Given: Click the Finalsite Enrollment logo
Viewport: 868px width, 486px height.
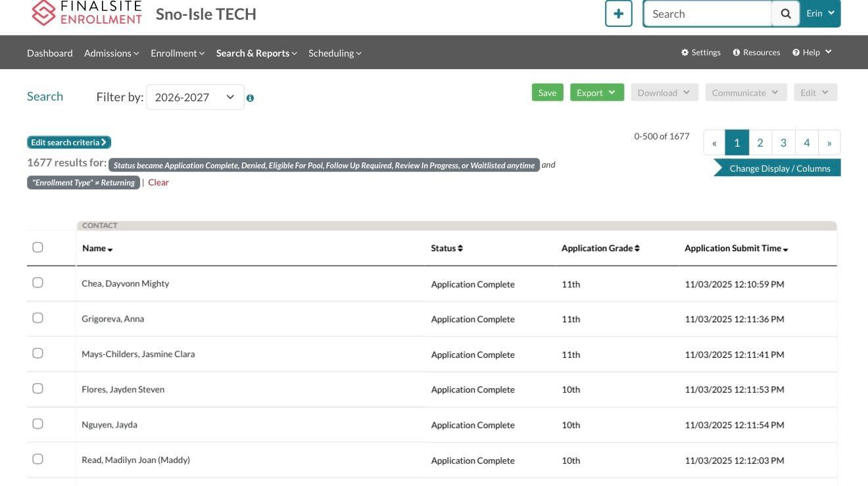Looking at the screenshot, I should pos(86,12).
